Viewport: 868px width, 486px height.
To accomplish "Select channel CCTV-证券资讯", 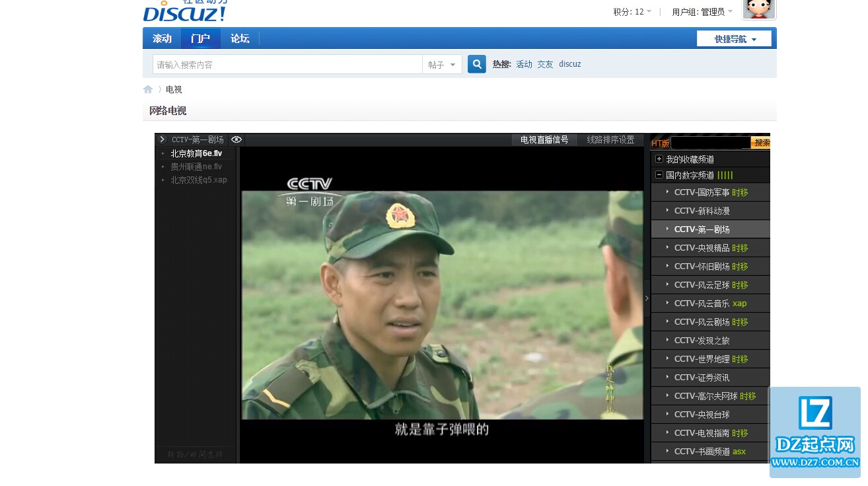I will (711, 378).
